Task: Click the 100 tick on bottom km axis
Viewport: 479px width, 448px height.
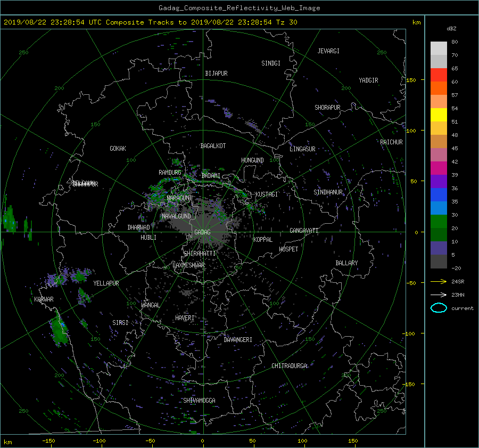Action: click(302, 441)
